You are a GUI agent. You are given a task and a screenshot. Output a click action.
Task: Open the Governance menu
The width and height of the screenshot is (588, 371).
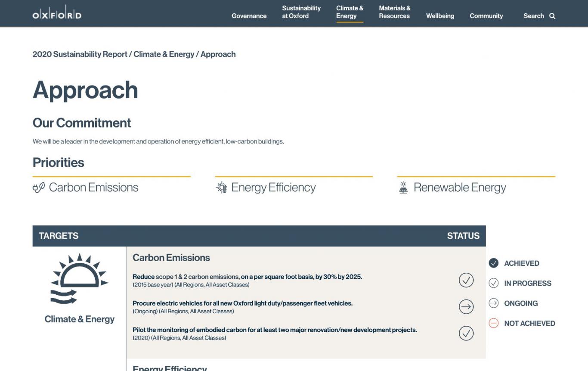pos(249,16)
